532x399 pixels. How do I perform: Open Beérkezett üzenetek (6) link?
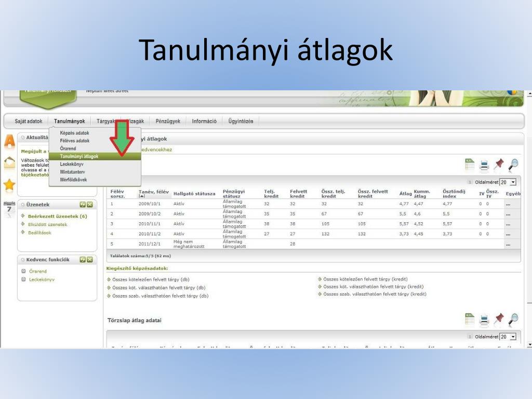57,216
